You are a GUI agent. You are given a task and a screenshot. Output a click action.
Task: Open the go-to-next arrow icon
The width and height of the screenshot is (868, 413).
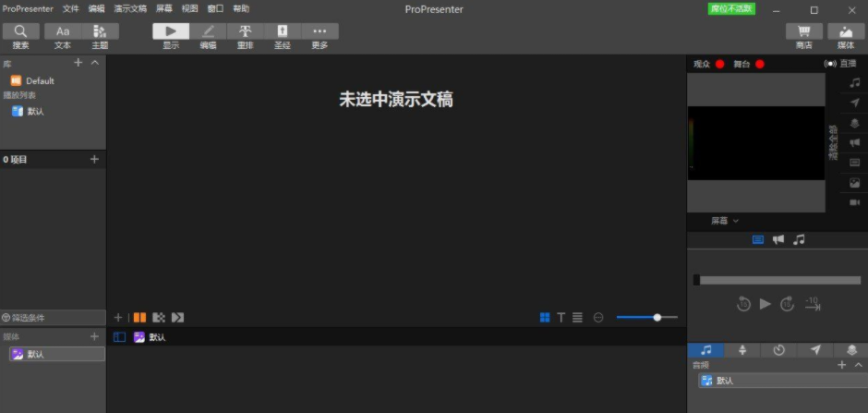pyautogui.click(x=177, y=317)
